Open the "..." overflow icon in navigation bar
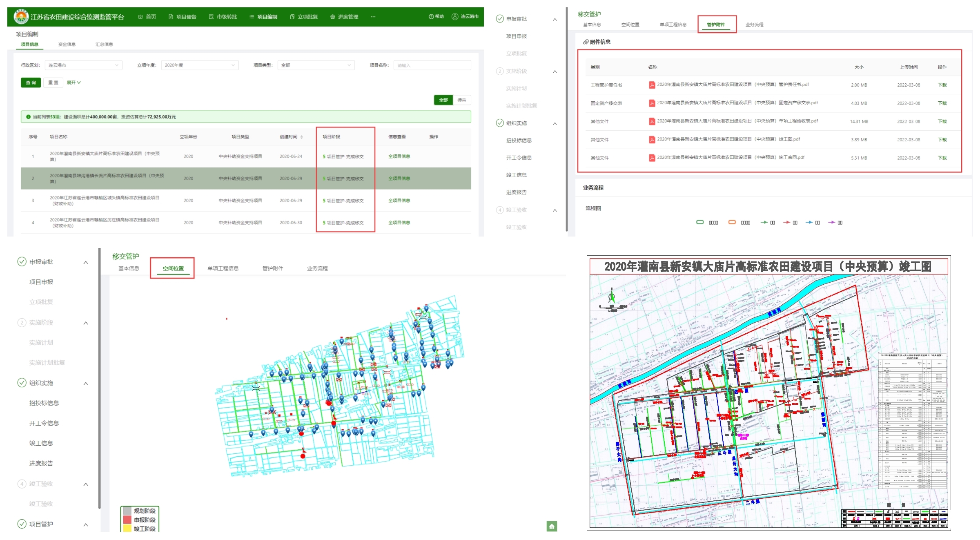The height and width of the screenshot is (540, 980). click(373, 17)
